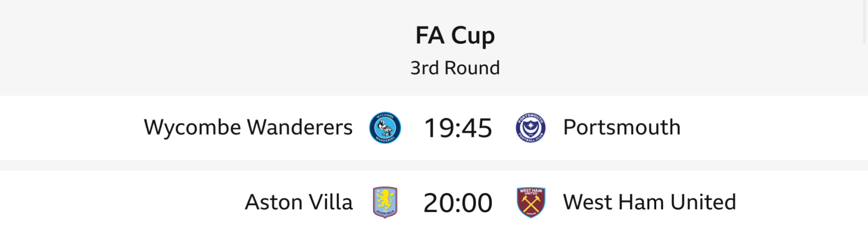Open the Wycombe Wanderers team name
The image size is (868, 231).
click(x=248, y=128)
